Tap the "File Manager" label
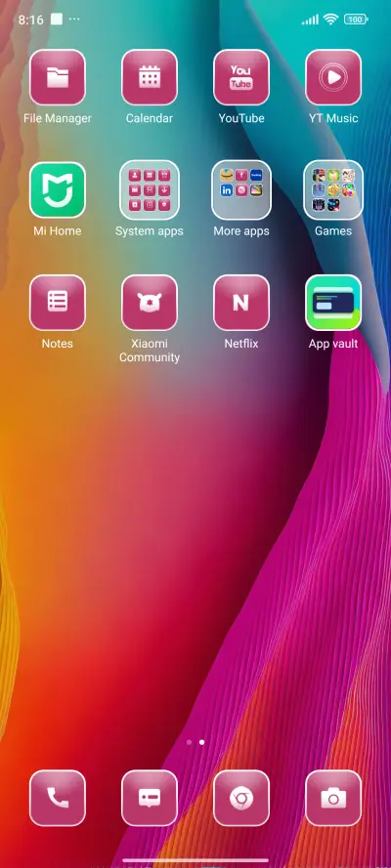The image size is (391, 868). point(58,118)
